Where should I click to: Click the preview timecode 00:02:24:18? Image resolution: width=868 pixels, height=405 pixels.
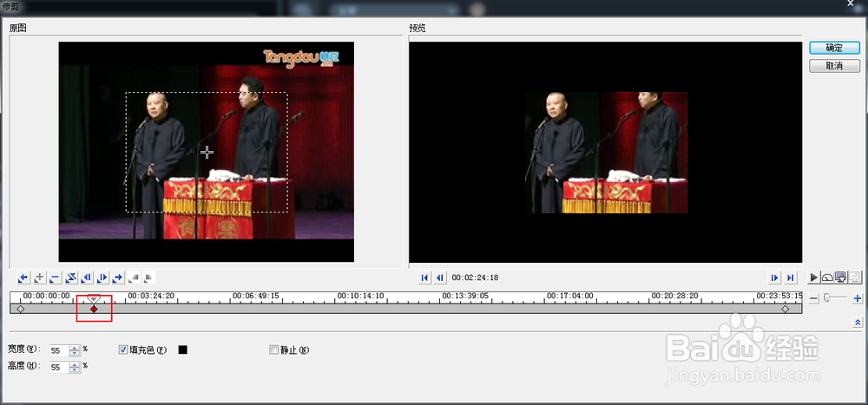(x=475, y=278)
